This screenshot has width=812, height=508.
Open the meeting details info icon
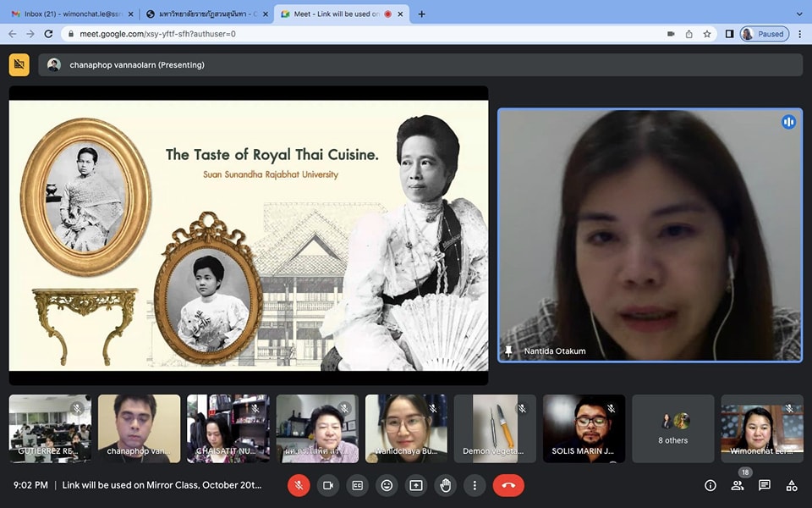pos(710,485)
